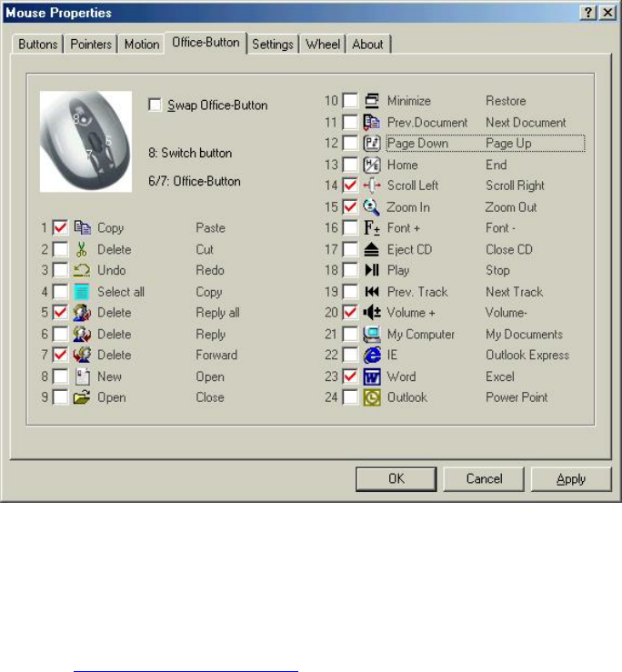Switch to the Wheel tab

pyautogui.click(x=323, y=45)
